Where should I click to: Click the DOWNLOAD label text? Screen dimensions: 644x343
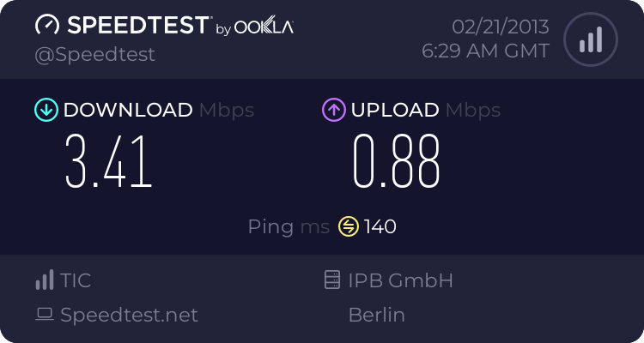tap(128, 110)
